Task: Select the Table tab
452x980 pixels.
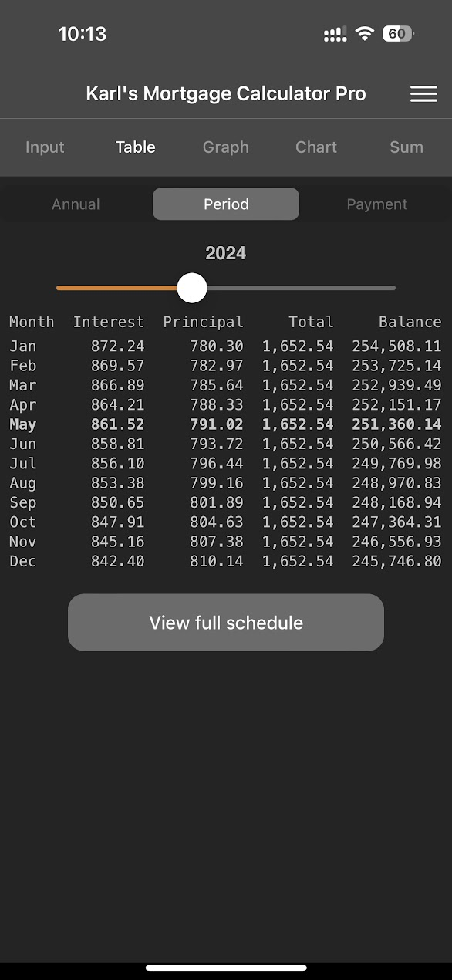Action: coord(136,147)
